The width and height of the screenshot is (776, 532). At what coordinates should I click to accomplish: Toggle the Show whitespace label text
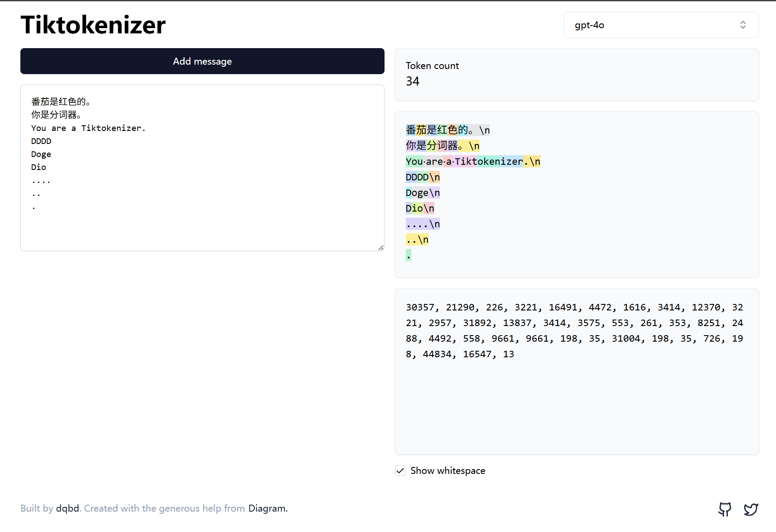pos(447,470)
